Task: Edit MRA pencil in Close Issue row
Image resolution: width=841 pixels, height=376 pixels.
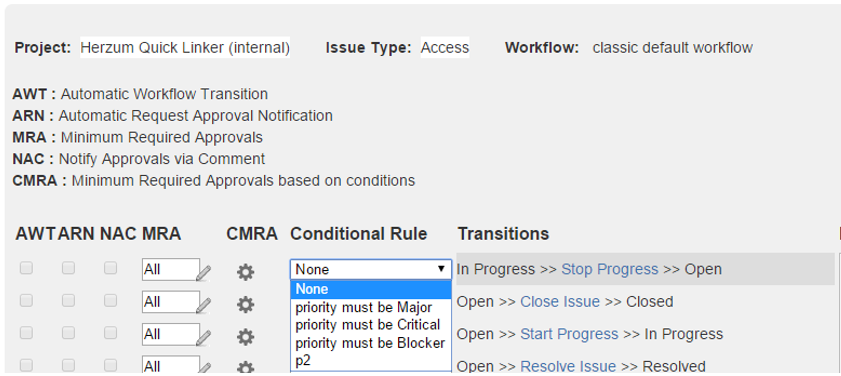Action: point(204,305)
